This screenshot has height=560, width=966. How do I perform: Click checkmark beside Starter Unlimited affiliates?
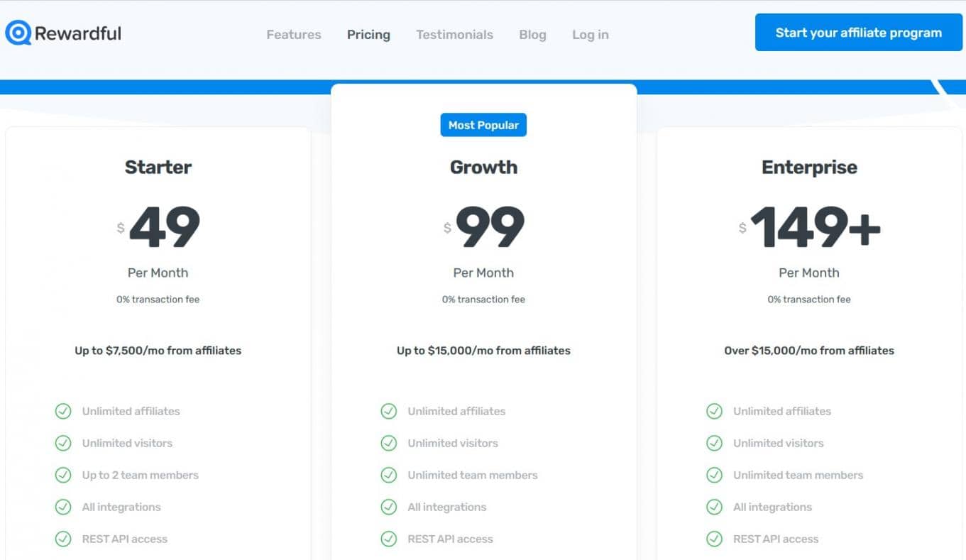click(x=63, y=411)
